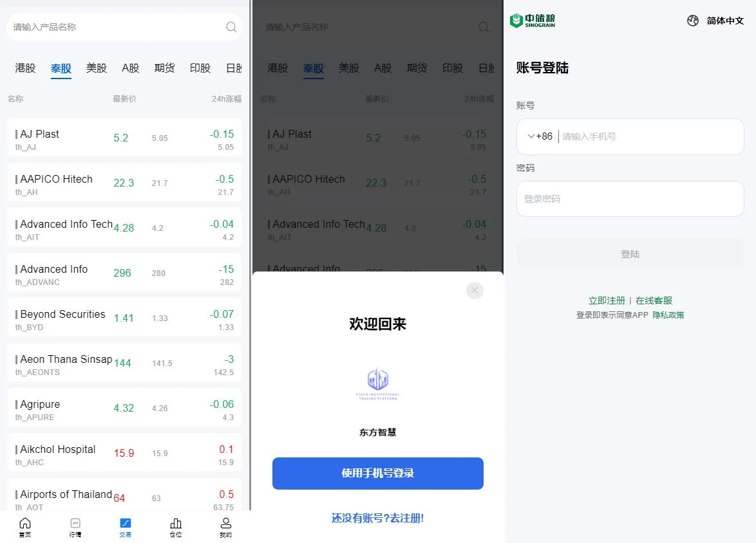Select the trade icon in bottom navigation

(x=126, y=527)
